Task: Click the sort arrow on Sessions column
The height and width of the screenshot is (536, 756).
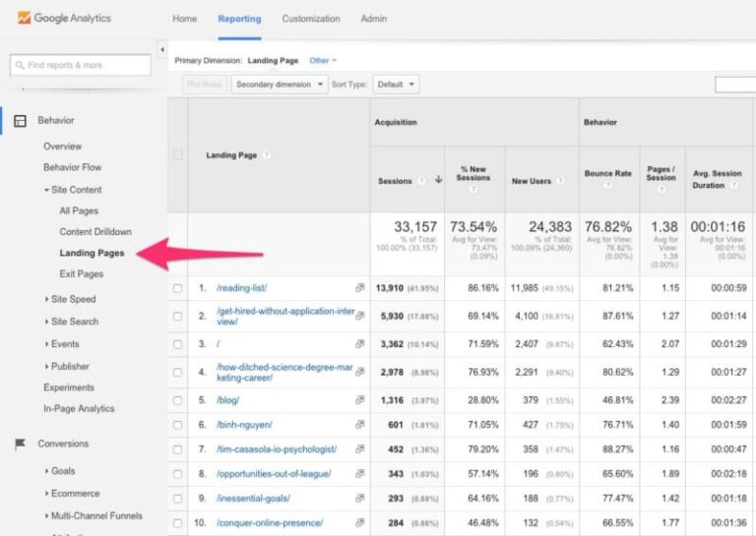Action: pos(438,181)
